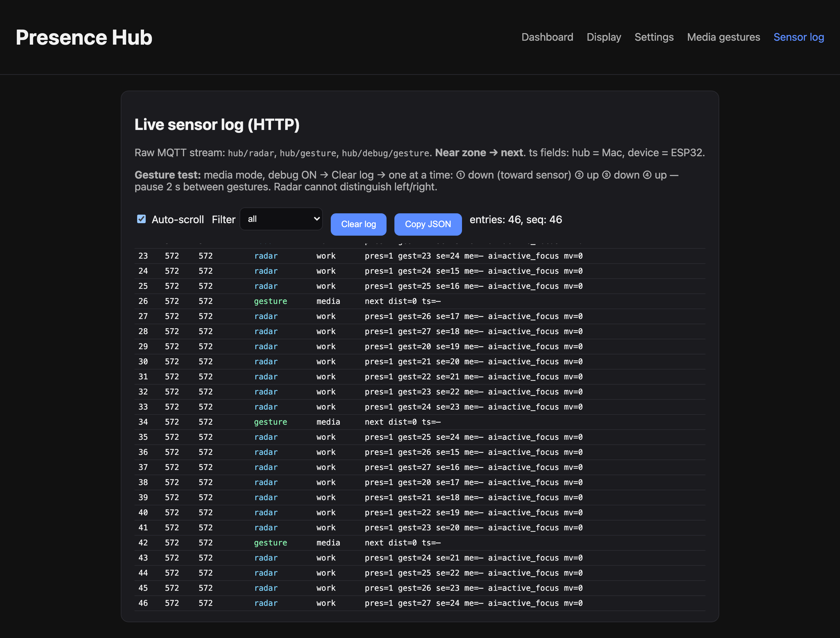840x638 pixels.
Task: Click the Filter label
Action: pos(223,220)
